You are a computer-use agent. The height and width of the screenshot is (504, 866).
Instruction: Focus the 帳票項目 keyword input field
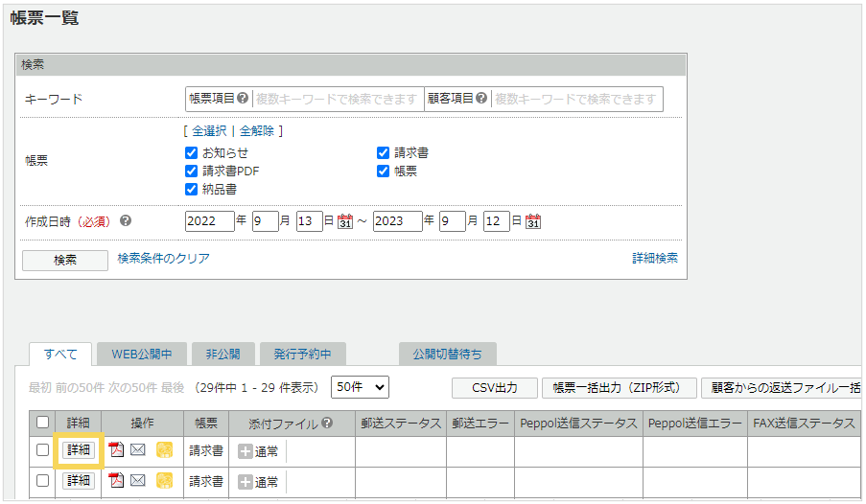(338, 99)
